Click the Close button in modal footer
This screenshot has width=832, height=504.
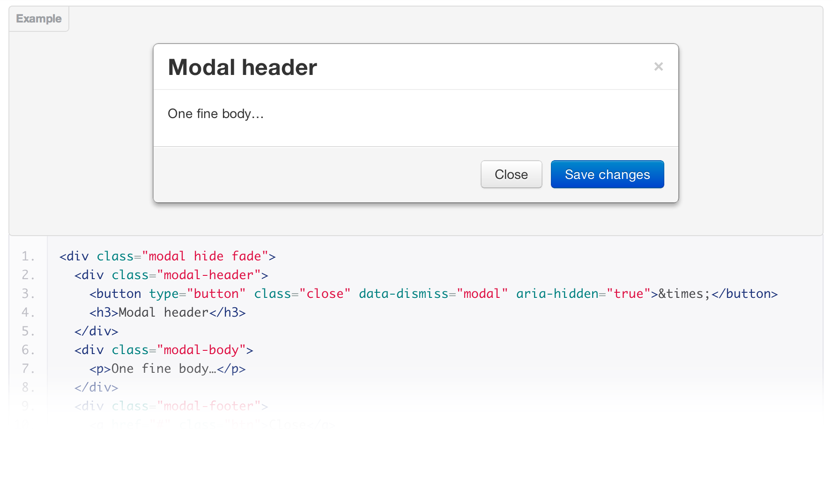[511, 174]
